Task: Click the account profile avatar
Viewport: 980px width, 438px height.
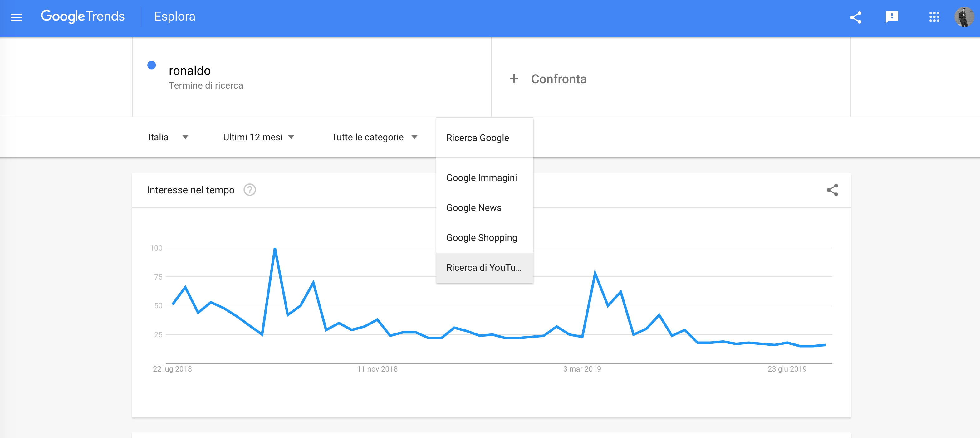Action: click(x=963, y=17)
